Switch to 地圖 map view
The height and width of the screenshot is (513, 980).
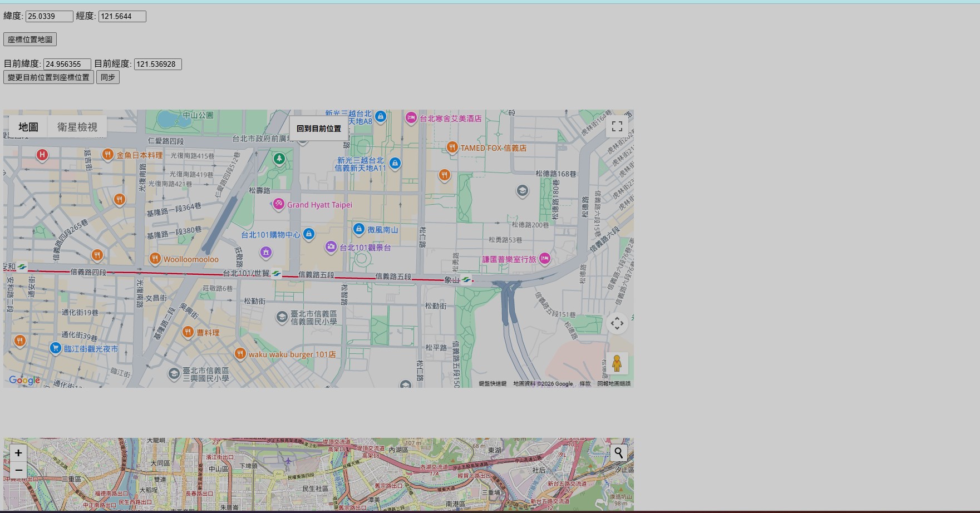pos(28,127)
